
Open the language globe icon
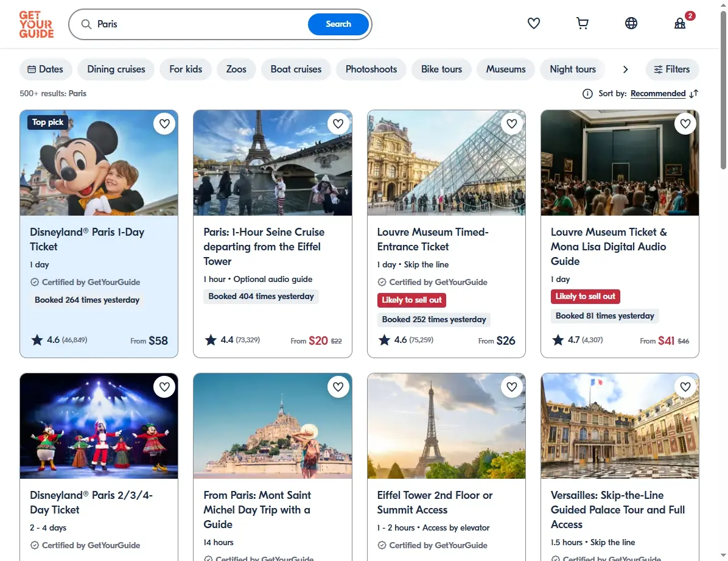coord(631,23)
